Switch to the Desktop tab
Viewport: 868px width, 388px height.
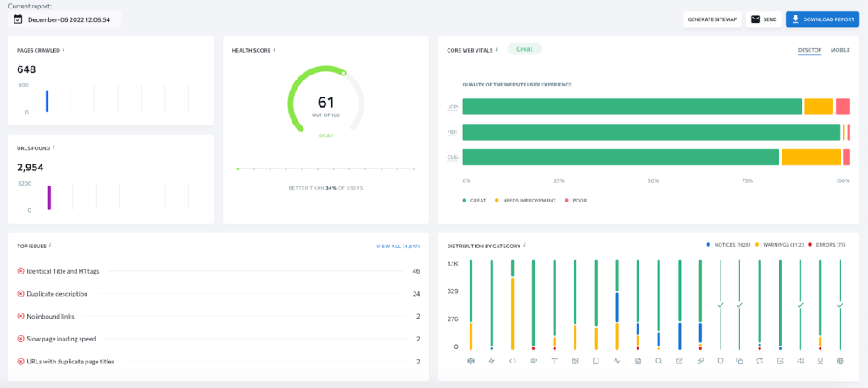(810, 50)
